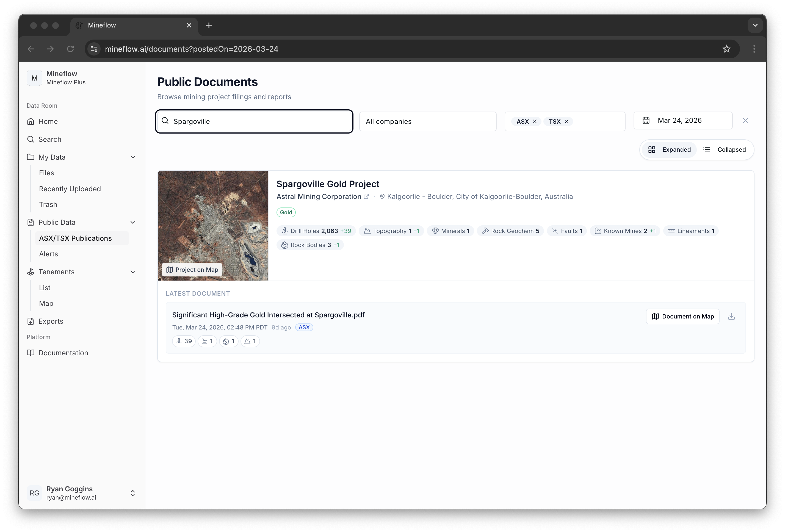Screen dimensions: 785x532
Task: Go to Recently Uploaded files
Action: (70, 189)
